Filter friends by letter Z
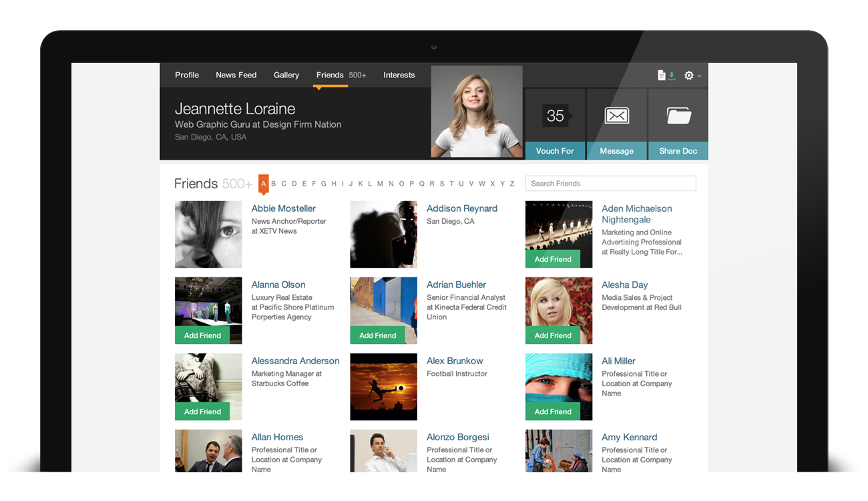Screen dimensions: 868x501 click(512, 184)
